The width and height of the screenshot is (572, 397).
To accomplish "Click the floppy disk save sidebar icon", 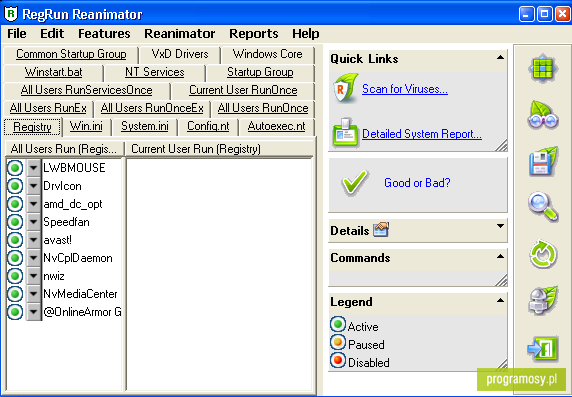I will tap(543, 161).
